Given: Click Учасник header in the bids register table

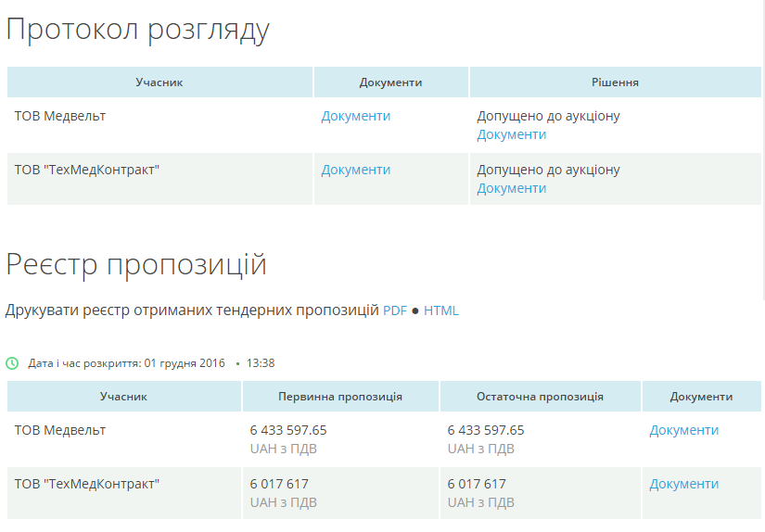Looking at the screenshot, I should coord(123,397).
